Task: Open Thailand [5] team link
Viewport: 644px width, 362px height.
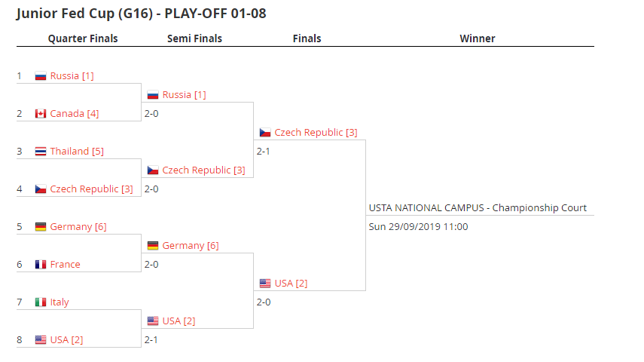Action: click(77, 152)
